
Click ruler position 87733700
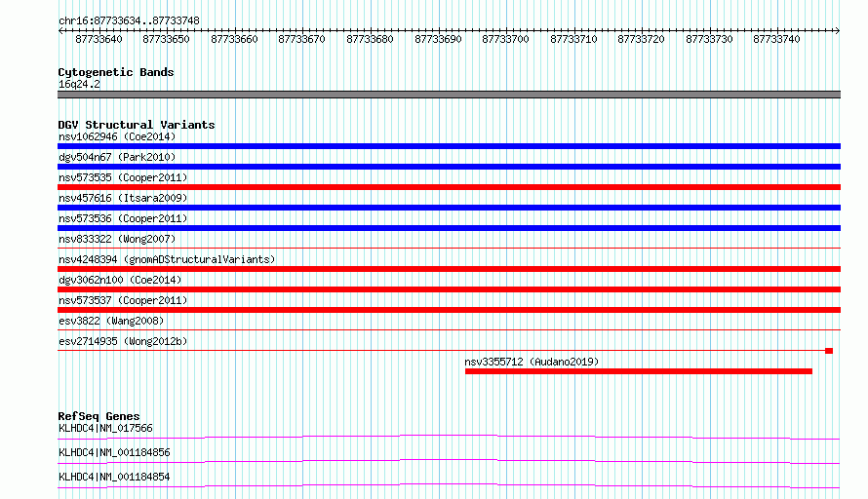[505, 39]
